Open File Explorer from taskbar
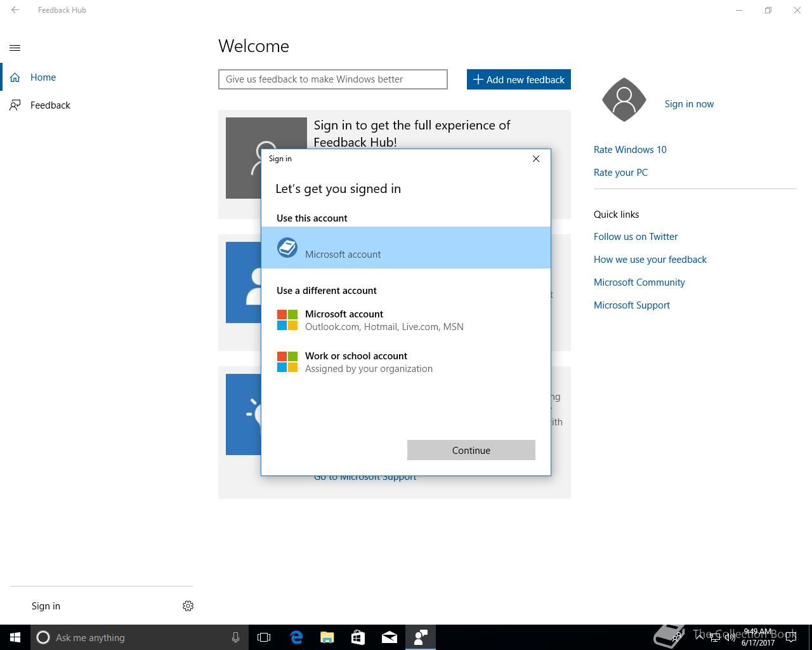 coord(327,637)
